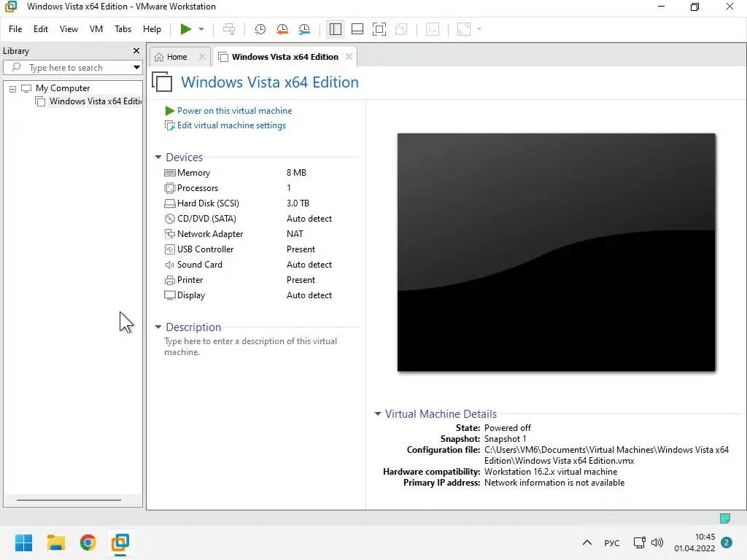
Task: Click the green status bar message icon
Action: pos(725,518)
